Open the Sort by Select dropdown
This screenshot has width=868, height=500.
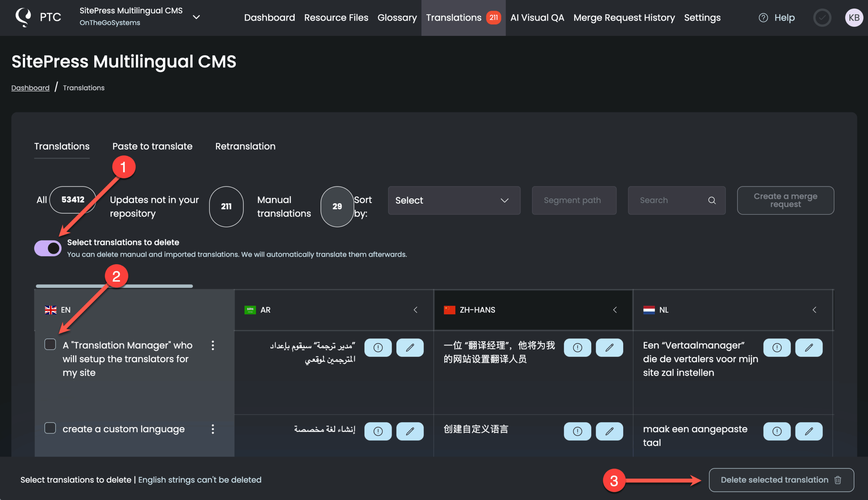click(x=454, y=201)
